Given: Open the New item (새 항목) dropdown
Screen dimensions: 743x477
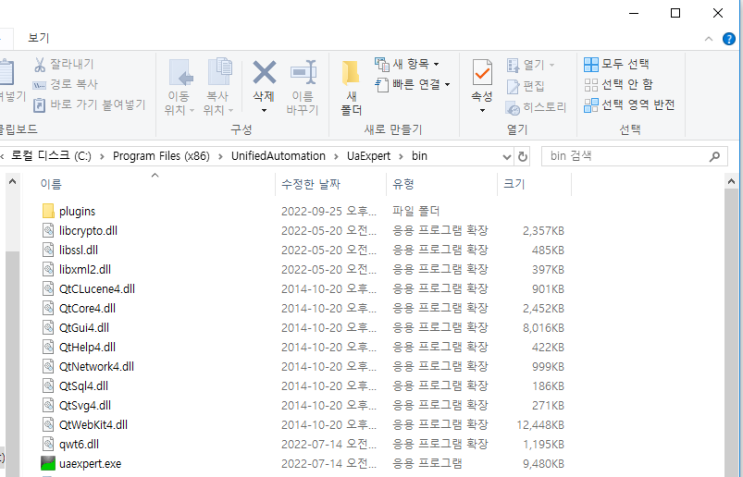Looking at the screenshot, I should (x=407, y=63).
